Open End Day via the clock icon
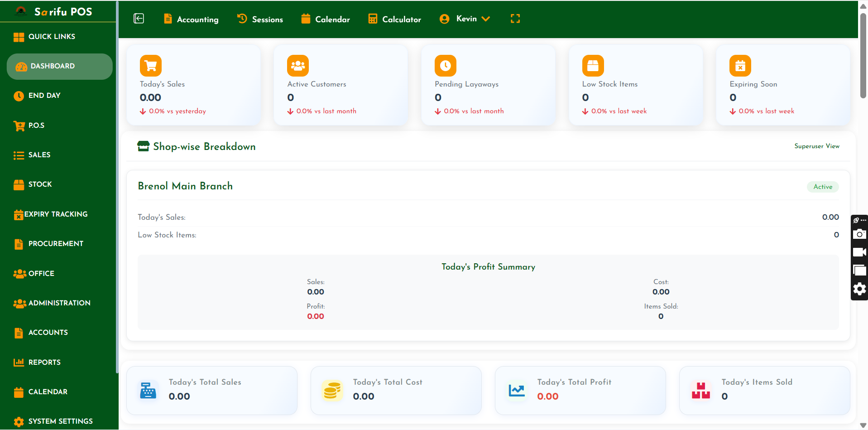The width and height of the screenshot is (868, 430). 19,96
